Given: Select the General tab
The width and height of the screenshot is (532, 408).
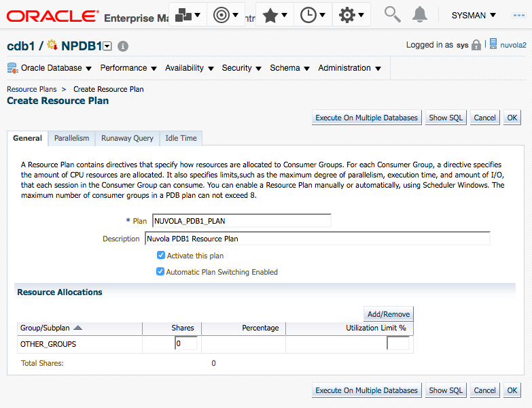Looking at the screenshot, I should tap(27, 138).
